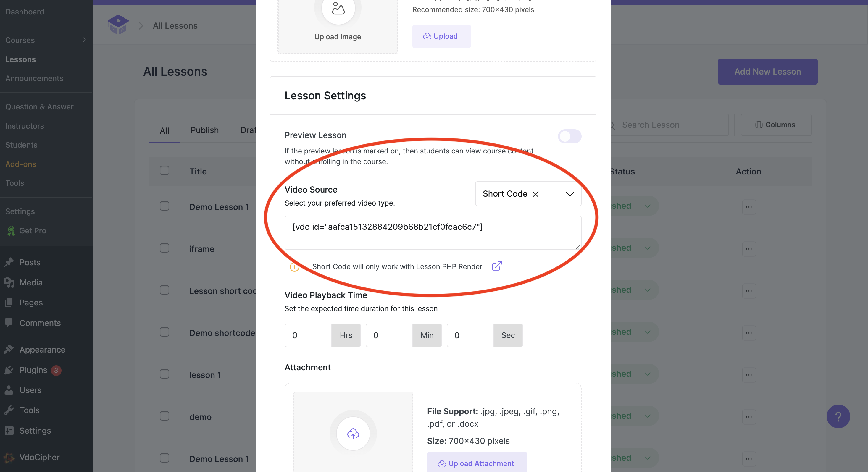
Task: Click the Add New Lesson button
Action: [768, 72]
